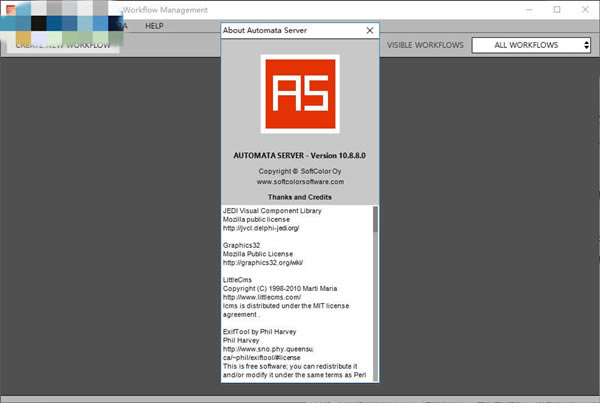
Task: Select the LittleCms credits line
Action: click(x=237, y=280)
